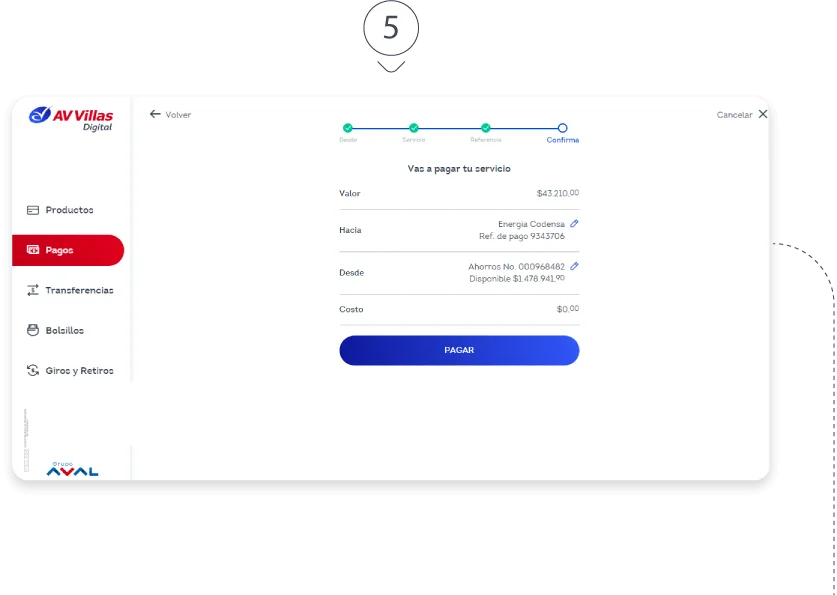The height and width of the screenshot is (595, 837).
Task: Go back to the Servicio step checkmark
Action: click(414, 128)
